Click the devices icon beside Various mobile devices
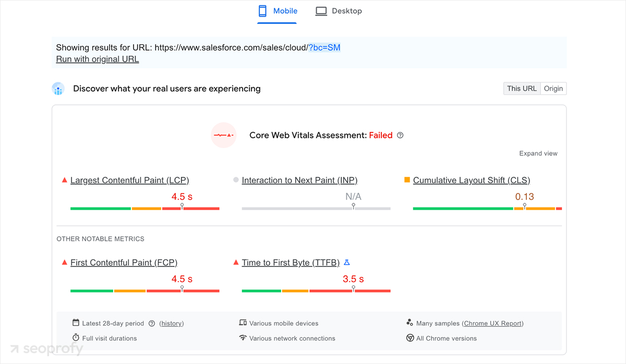 243,323
